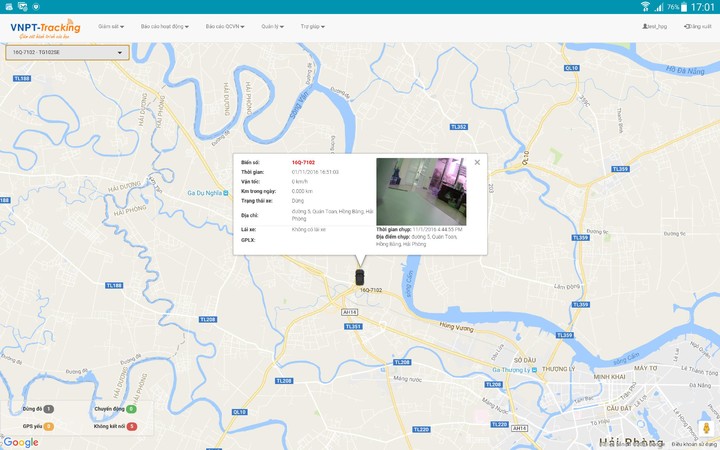Image resolution: width=720 pixels, height=450 pixels.
Task: Click the QL10 road shield at top
Action: coord(572,68)
